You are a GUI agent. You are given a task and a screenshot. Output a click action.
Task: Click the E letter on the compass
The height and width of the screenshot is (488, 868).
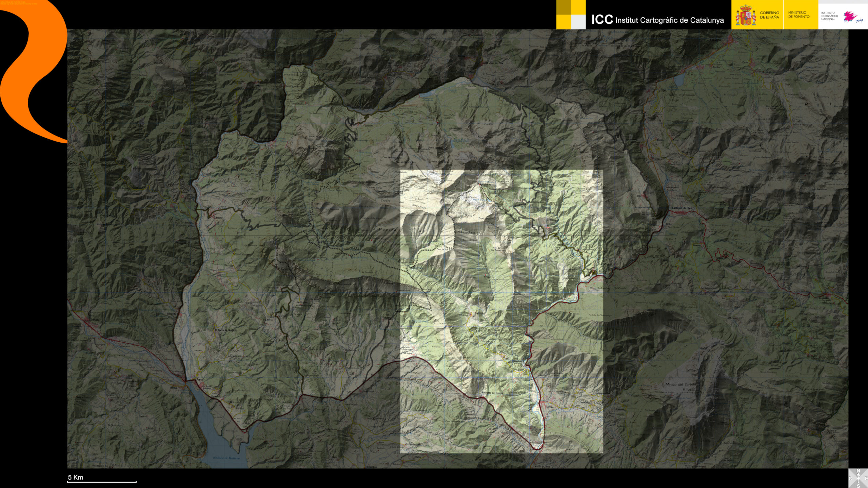pos(866,478)
